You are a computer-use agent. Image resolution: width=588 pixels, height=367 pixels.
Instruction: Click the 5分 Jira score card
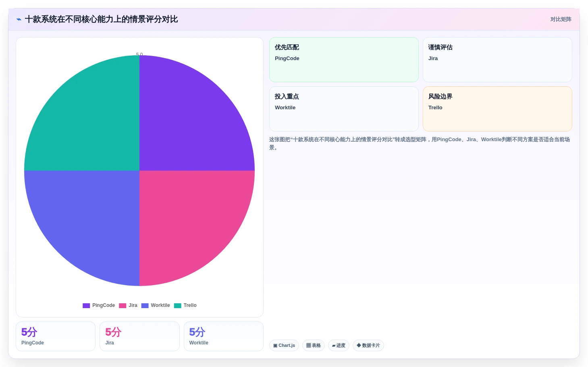139,336
